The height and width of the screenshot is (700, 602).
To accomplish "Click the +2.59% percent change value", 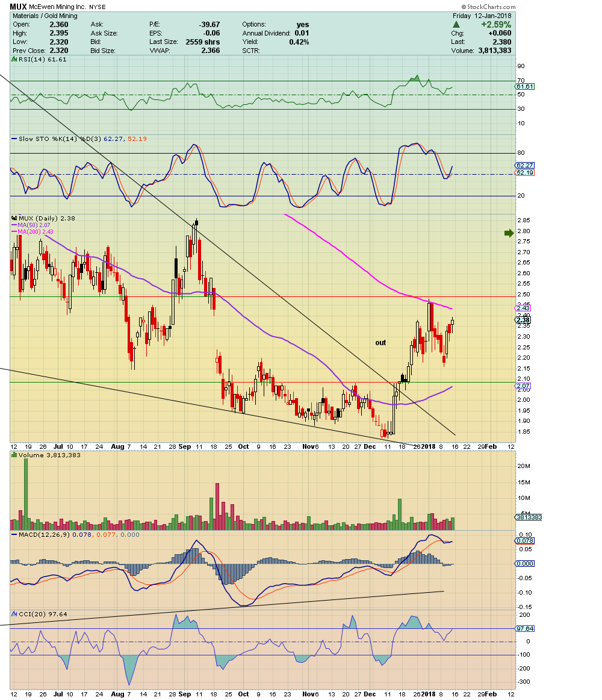I will (x=496, y=25).
